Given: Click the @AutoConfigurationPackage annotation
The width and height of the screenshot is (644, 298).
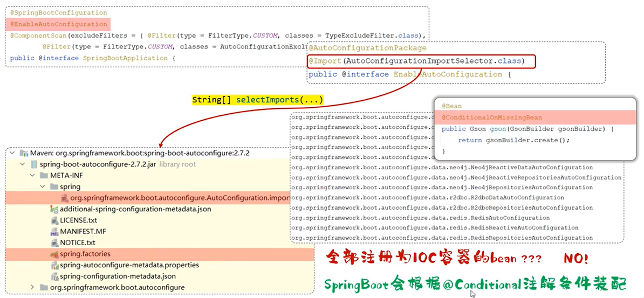Looking at the screenshot, I should (x=368, y=48).
